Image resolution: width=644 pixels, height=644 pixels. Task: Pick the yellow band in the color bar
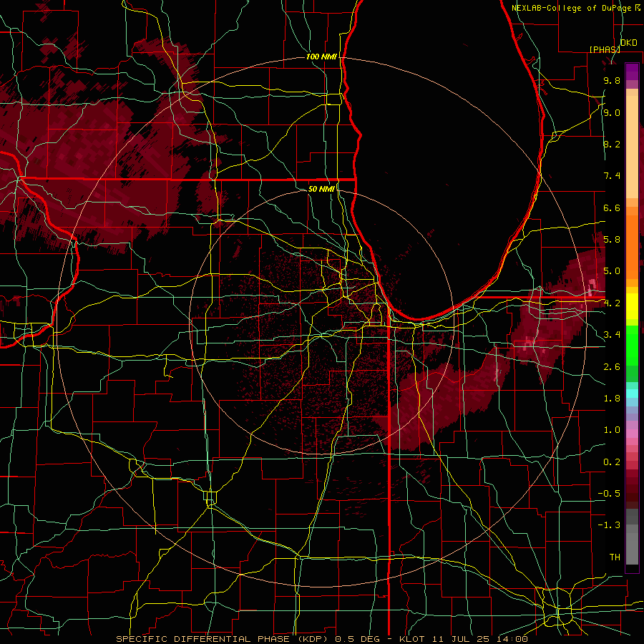click(x=632, y=306)
